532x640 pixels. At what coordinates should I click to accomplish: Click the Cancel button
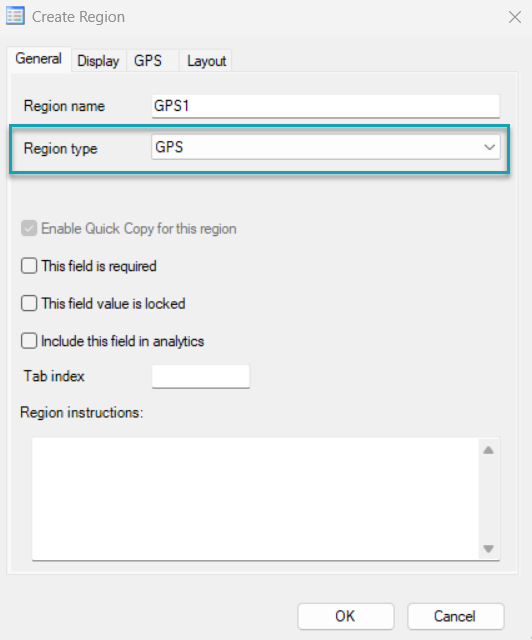455,616
